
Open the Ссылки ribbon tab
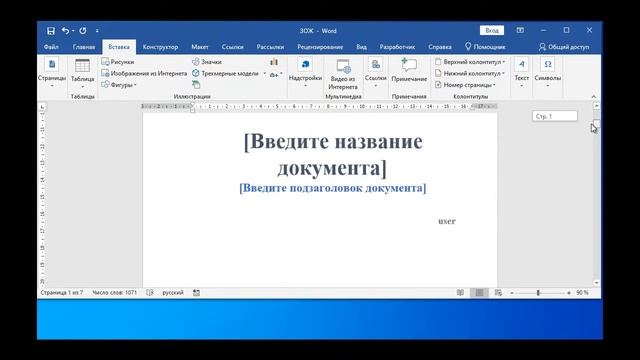[232, 47]
